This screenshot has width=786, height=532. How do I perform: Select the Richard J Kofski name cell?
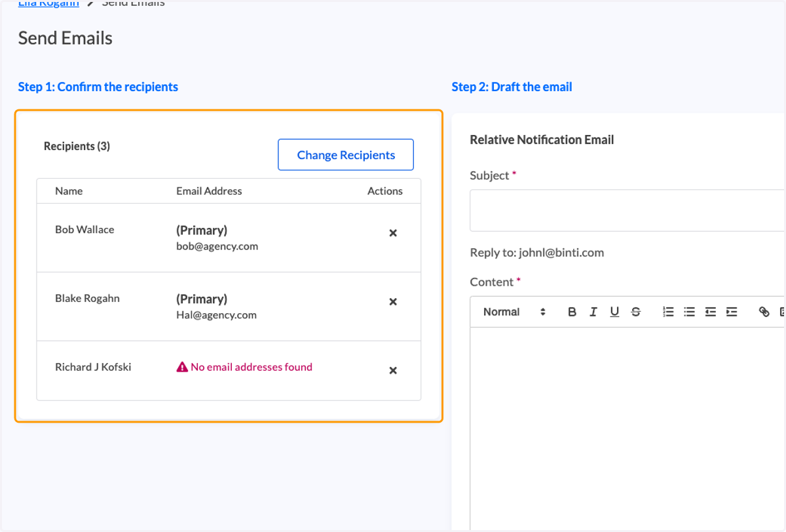pos(93,368)
